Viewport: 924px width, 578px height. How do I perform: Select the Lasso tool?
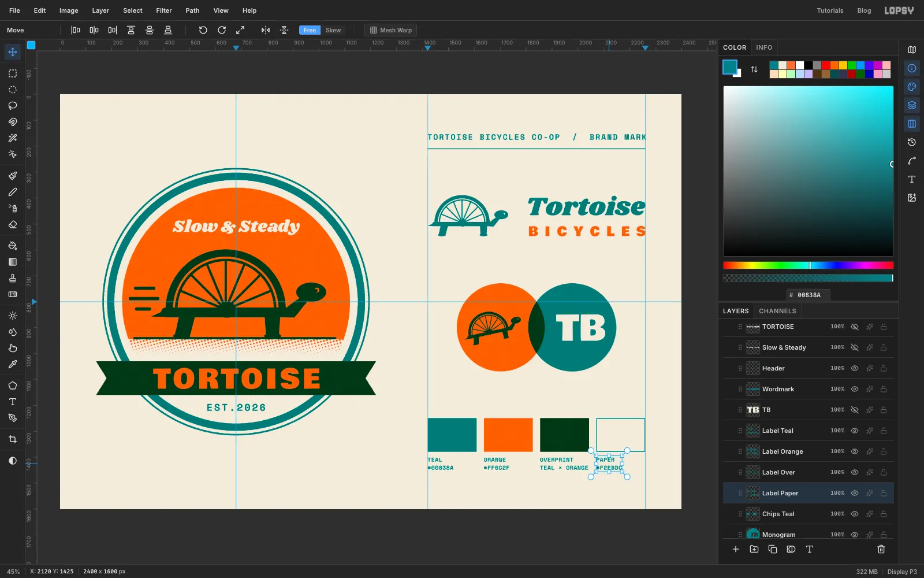[13, 106]
